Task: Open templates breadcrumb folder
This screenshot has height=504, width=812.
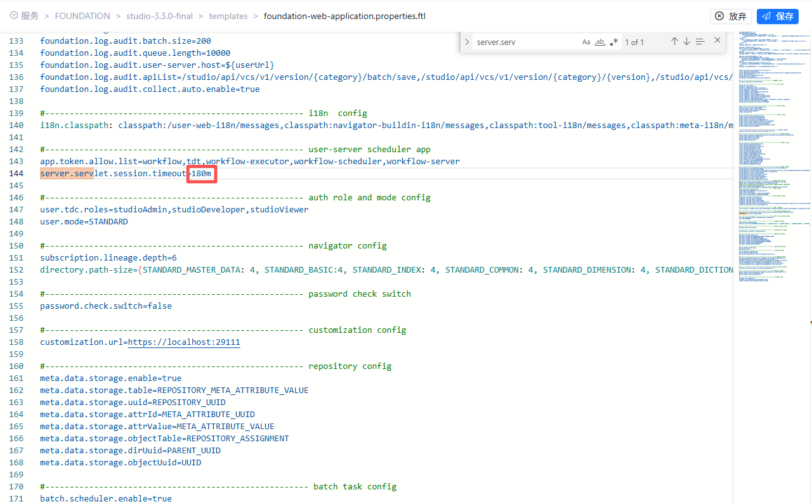Action: (228, 16)
